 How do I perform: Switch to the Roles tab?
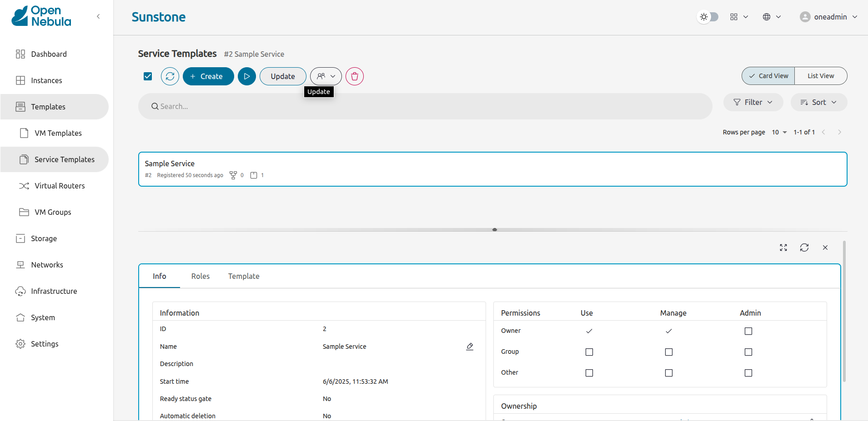[200, 276]
